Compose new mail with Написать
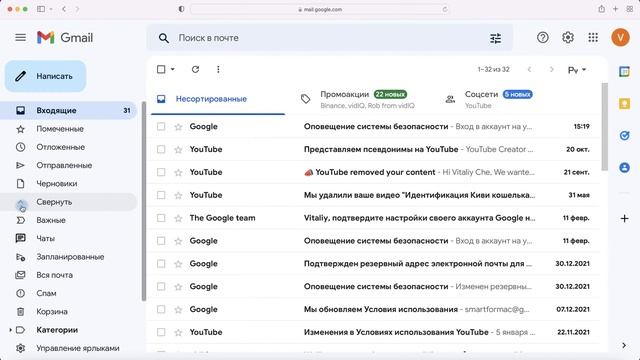 coord(45,76)
